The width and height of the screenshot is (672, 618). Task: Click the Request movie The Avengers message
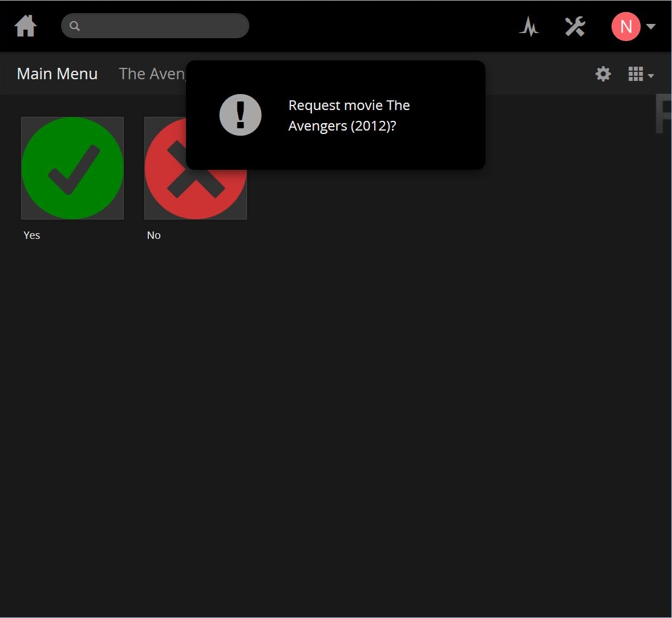[349, 115]
